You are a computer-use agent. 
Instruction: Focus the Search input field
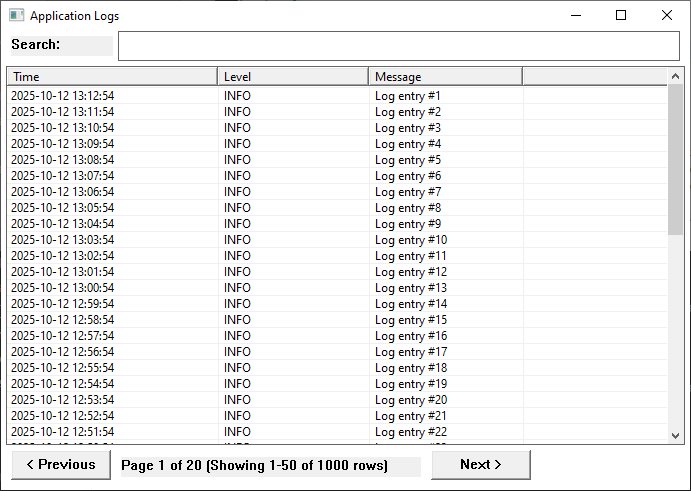(399, 46)
